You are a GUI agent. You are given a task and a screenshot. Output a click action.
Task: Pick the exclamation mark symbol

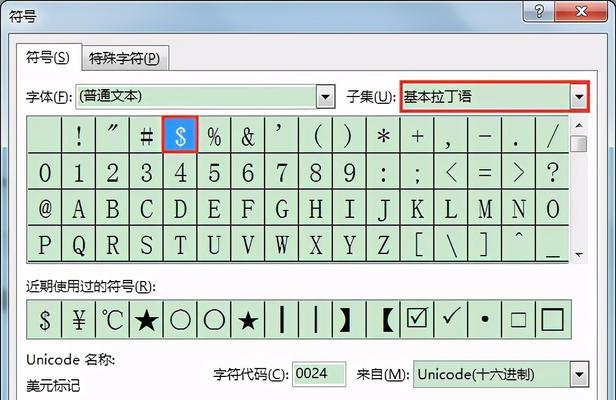79,135
